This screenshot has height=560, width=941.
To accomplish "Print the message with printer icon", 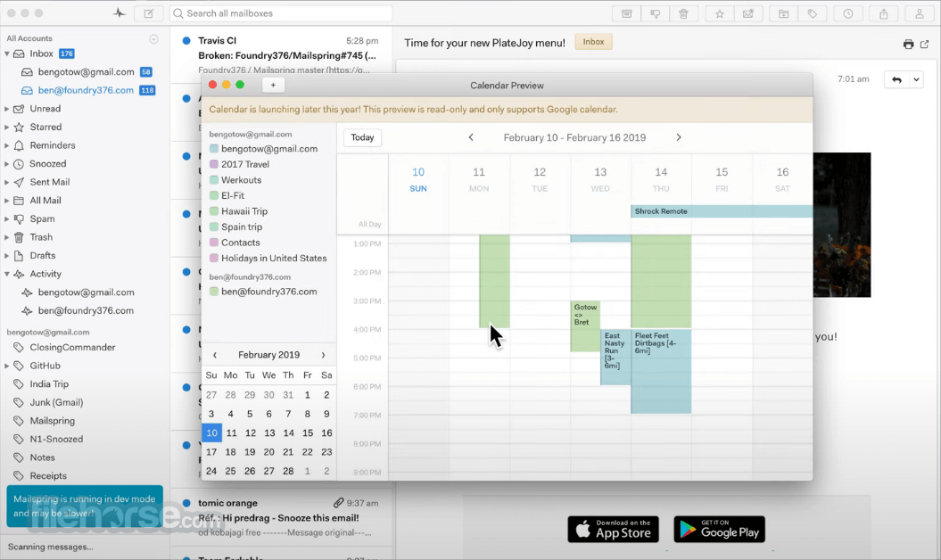I will coord(908,44).
